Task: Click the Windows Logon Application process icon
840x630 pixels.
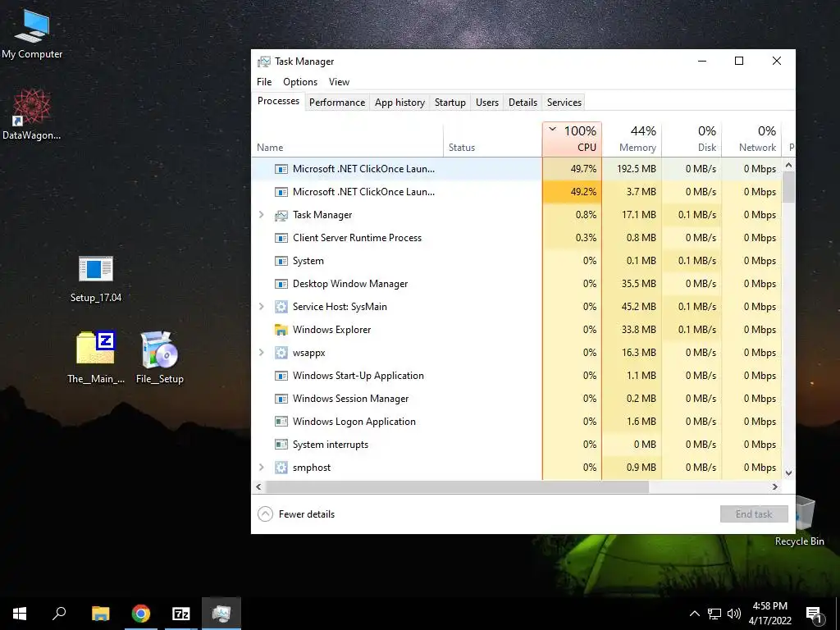Action: coord(281,421)
